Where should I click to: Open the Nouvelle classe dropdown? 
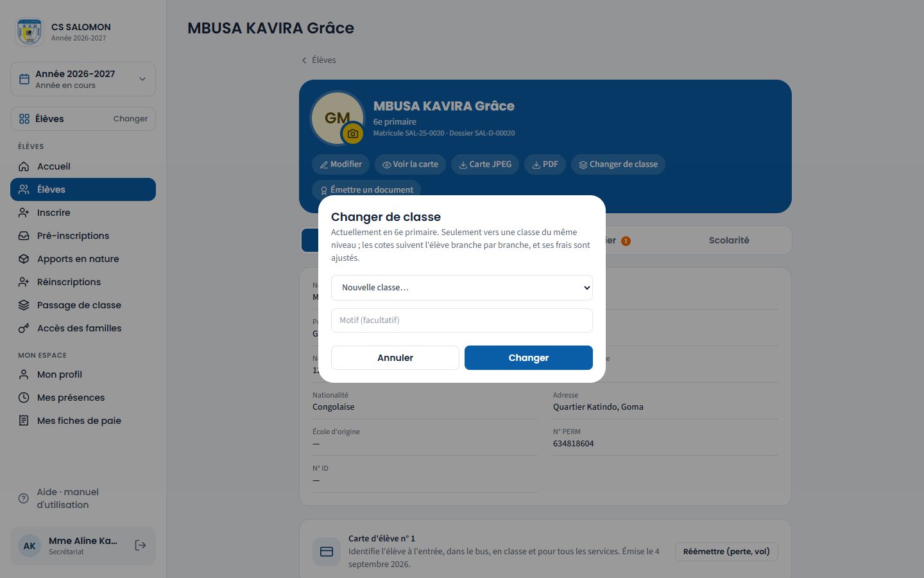coord(462,288)
